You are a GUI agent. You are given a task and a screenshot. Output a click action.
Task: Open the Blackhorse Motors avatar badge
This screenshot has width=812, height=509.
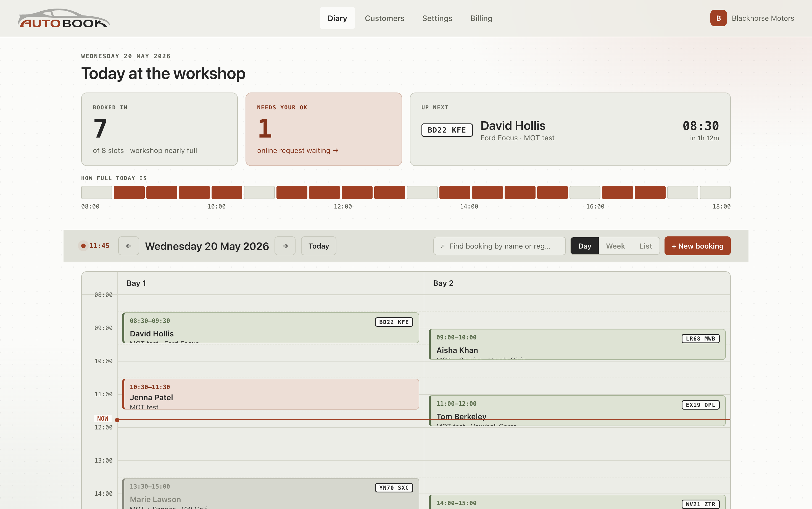(x=718, y=18)
